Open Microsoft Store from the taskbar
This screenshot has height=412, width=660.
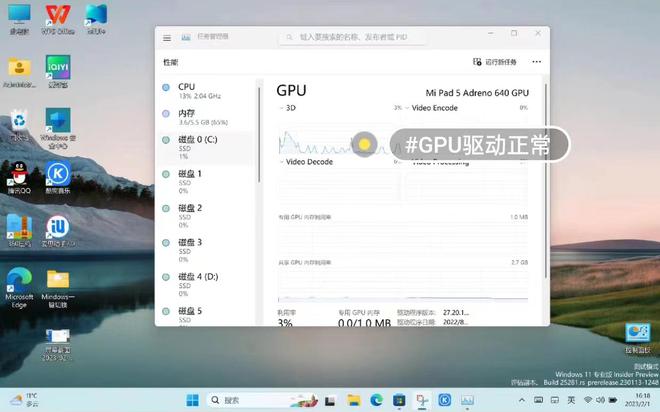click(x=399, y=400)
